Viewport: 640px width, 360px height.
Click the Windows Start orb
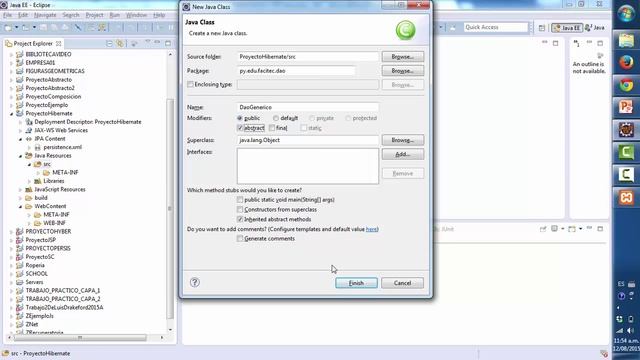coord(626,14)
